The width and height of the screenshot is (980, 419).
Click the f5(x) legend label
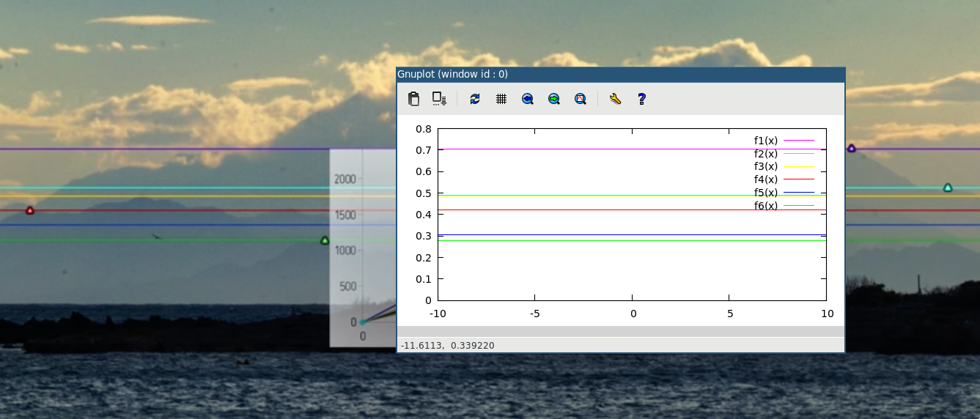pyautogui.click(x=766, y=193)
